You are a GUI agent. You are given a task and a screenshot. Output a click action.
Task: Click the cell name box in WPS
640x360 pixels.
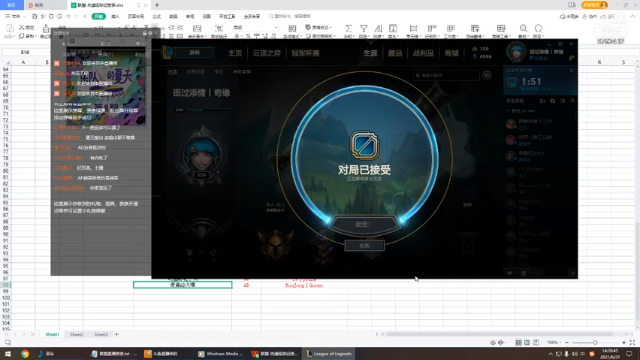point(25,52)
